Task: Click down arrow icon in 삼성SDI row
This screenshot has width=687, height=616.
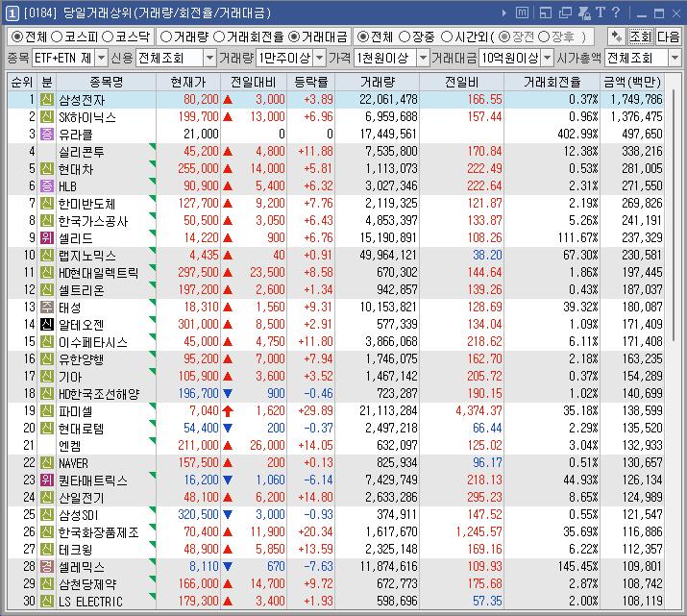Action: tap(228, 514)
